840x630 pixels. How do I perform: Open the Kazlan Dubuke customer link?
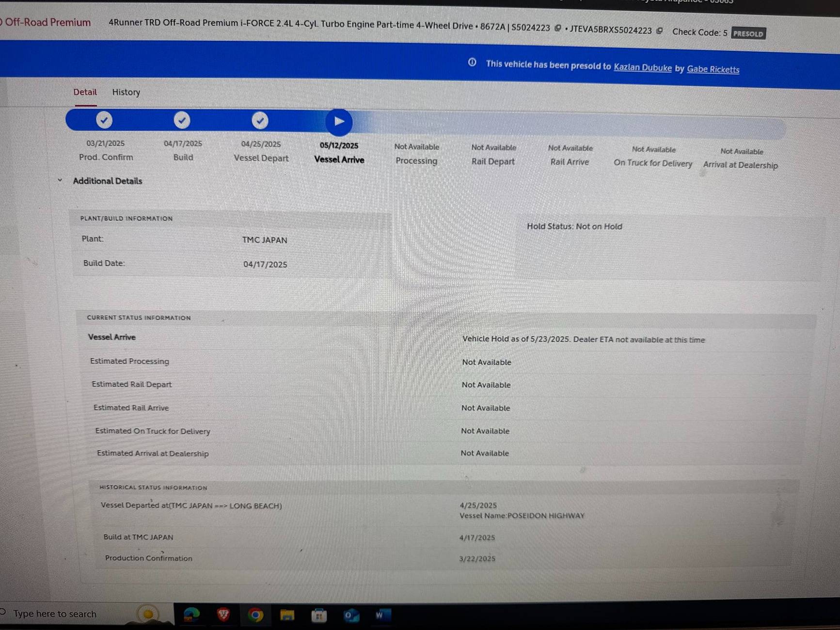point(643,67)
